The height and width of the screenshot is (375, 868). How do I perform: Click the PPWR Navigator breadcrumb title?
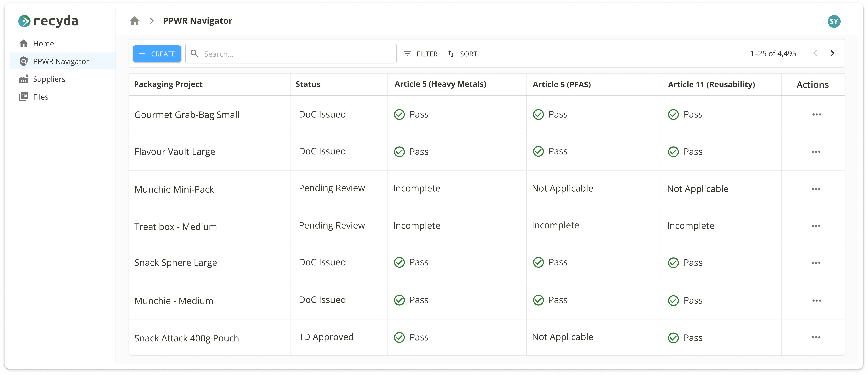point(197,21)
